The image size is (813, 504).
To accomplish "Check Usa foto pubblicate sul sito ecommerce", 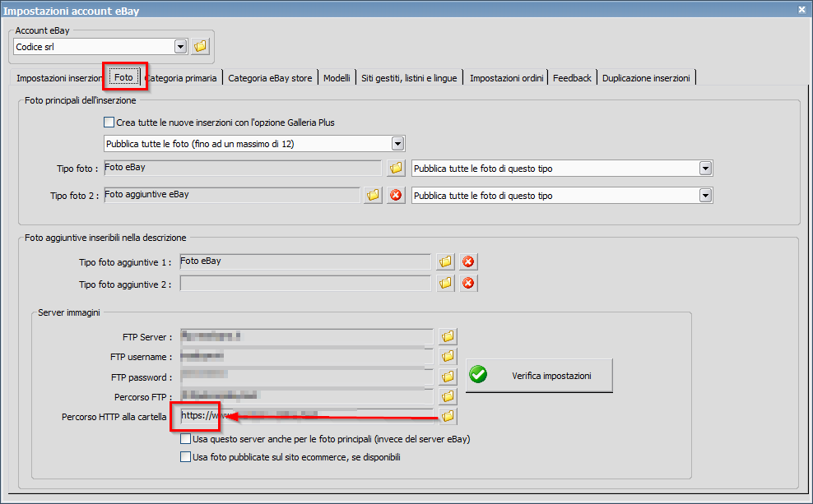I will 185,457.
